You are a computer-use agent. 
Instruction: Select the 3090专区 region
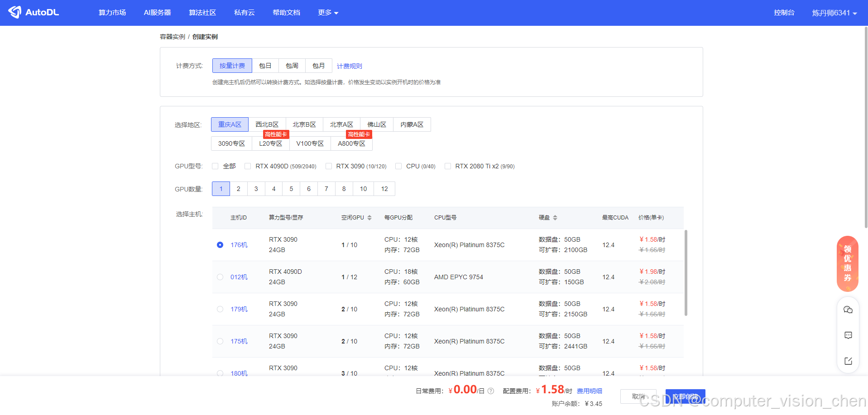tap(231, 143)
